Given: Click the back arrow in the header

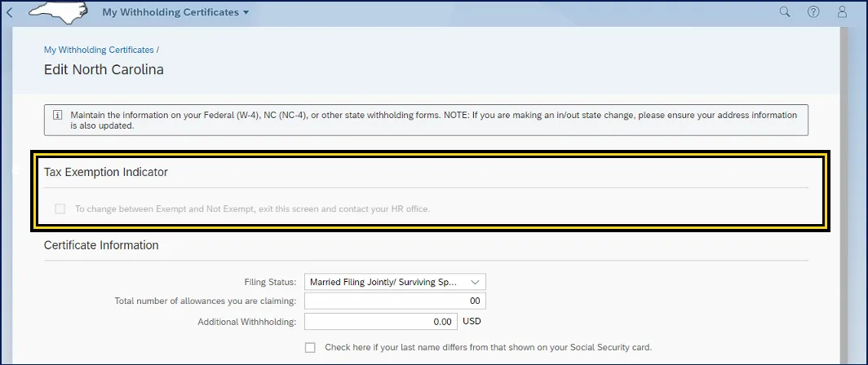Looking at the screenshot, I should (x=10, y=12).
